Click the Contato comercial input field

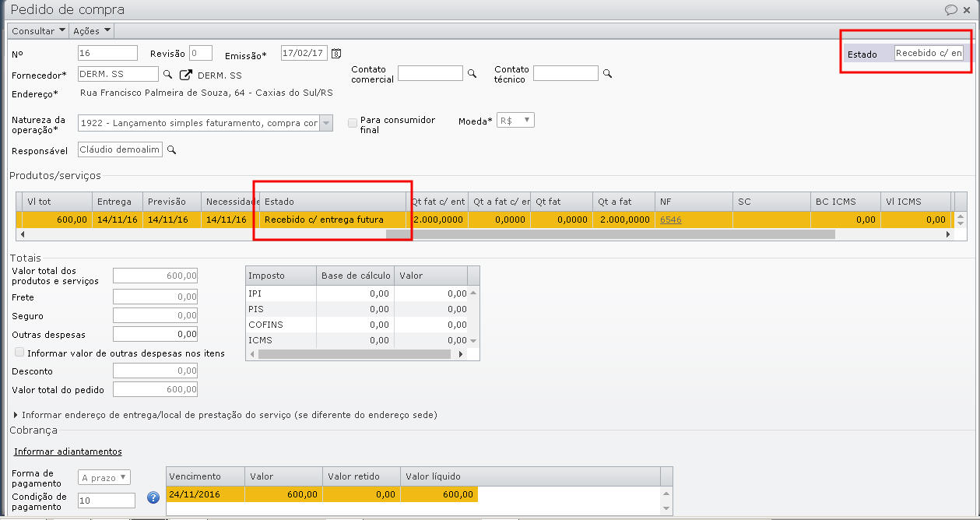tap(430, 73)
